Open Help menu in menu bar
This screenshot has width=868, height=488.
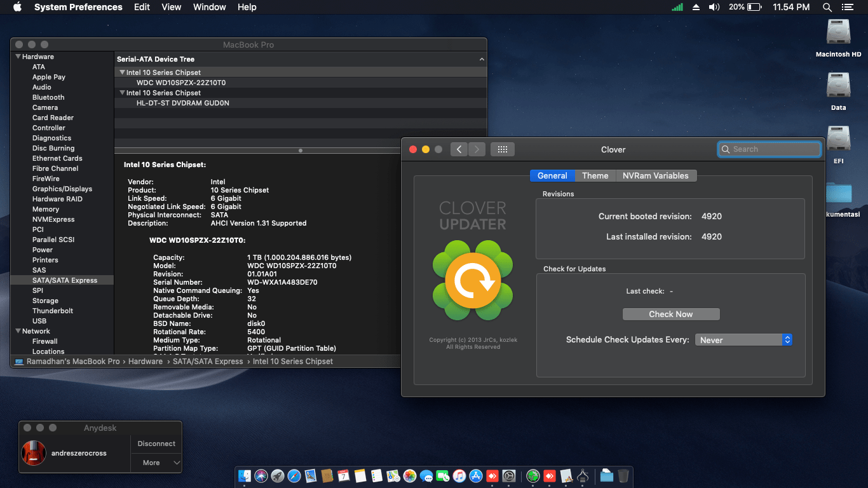coord(247,7)
